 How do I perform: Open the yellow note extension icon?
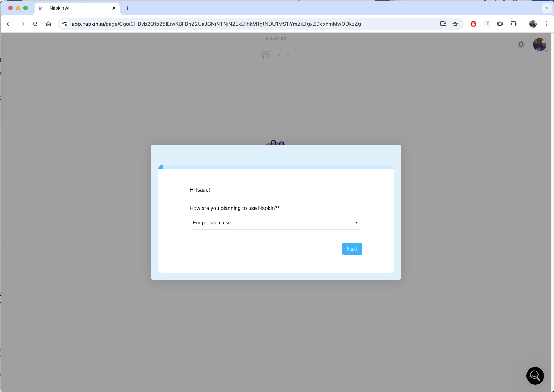[x=487, y=24]
